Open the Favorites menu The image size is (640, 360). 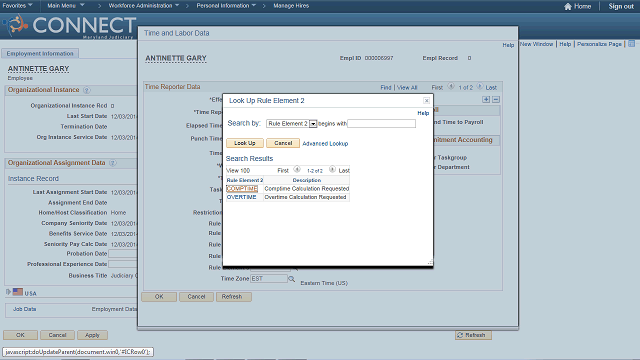pos(17,6)
